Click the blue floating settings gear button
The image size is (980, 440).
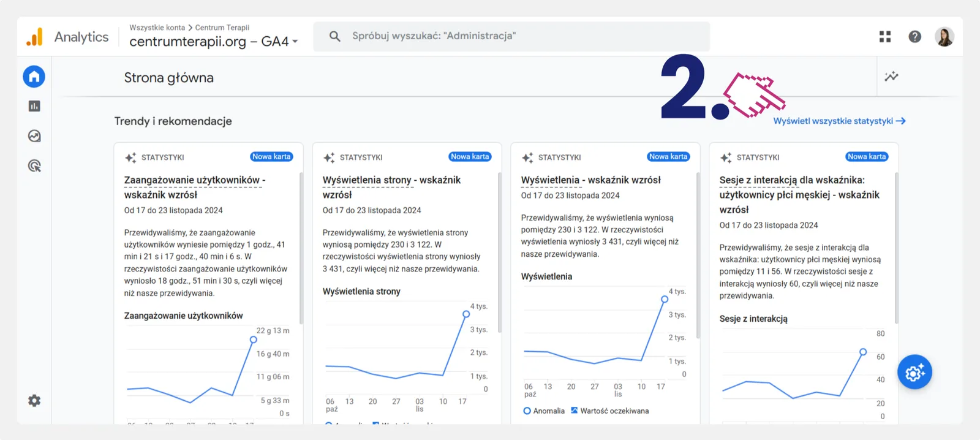tap(915, 372)
